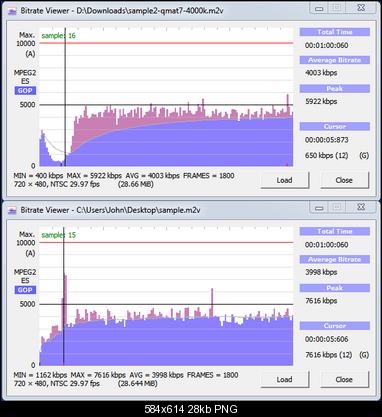Click the 00:00:05:606 cursor time

[x=327, y=339]
